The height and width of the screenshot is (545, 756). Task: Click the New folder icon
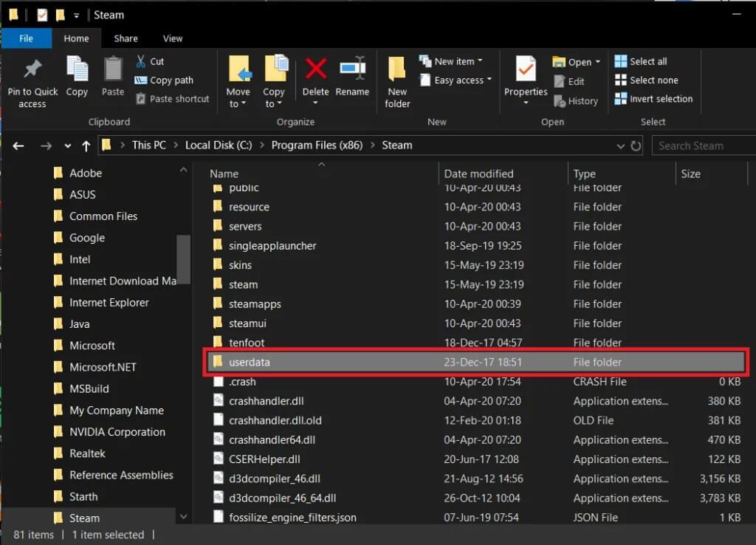(397, 69)
